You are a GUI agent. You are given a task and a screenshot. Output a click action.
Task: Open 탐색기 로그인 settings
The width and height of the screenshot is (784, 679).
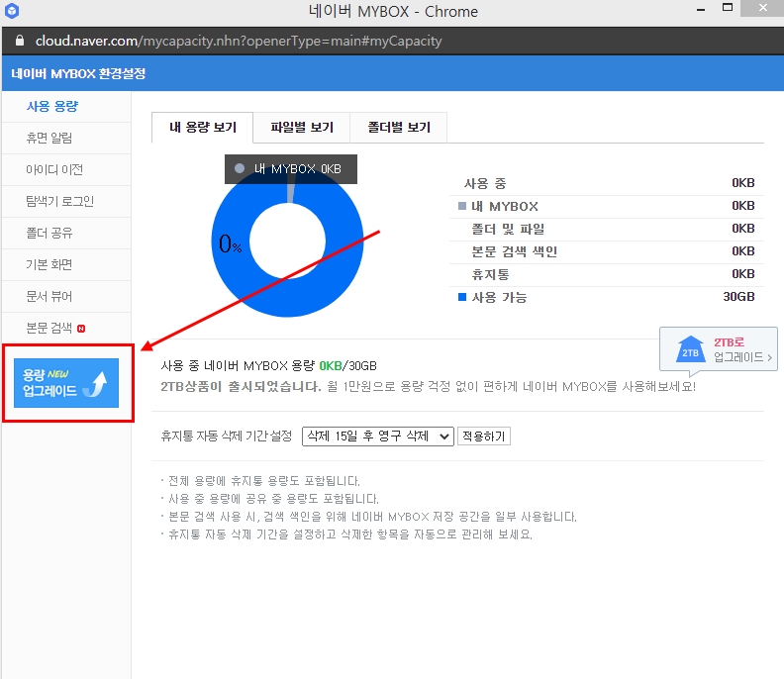(60, 201)
